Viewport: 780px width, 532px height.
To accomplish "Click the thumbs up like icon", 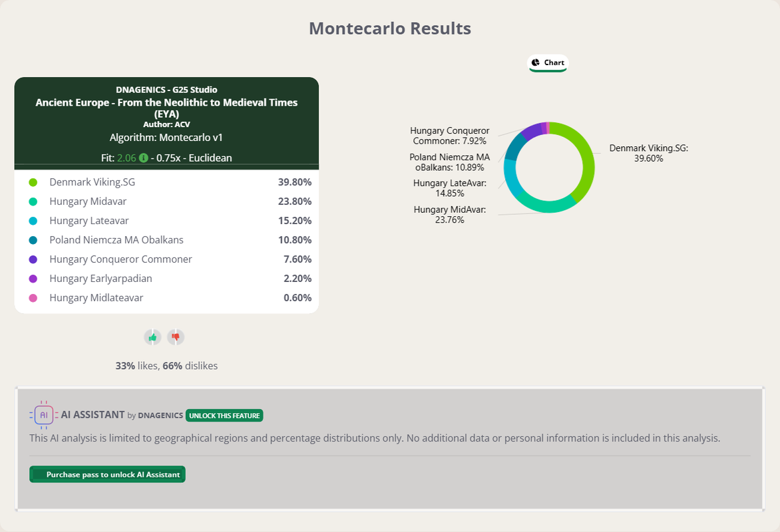I will coord(152,337).
